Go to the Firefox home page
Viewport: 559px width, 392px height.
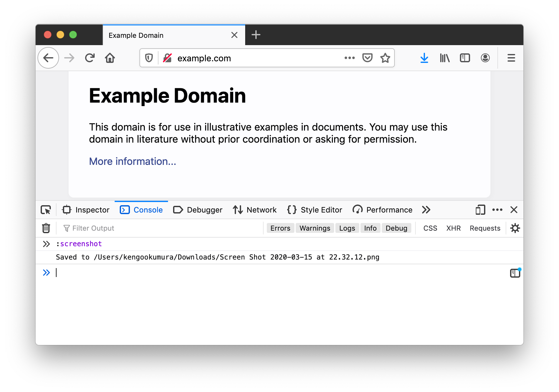pyautogui.click(x=110, y=58)
